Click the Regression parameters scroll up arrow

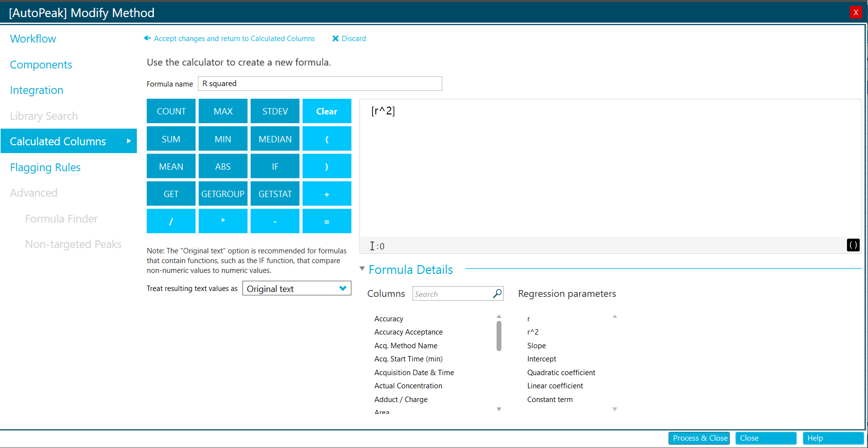click(x=615, y=316)
